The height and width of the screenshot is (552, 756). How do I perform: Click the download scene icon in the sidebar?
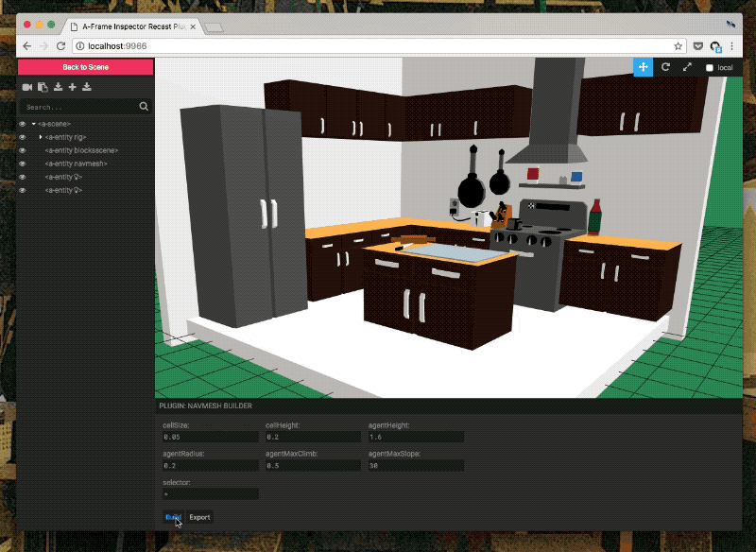pos(59,87)
